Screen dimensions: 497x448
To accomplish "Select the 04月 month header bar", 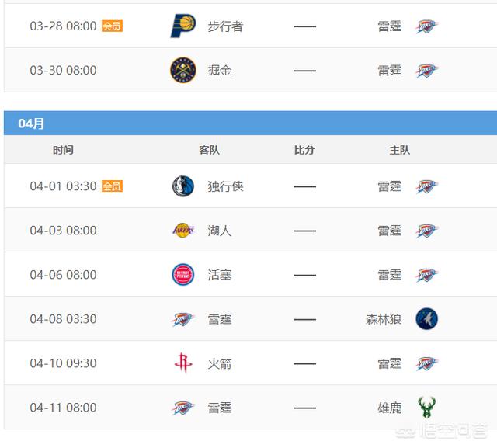I will [250, 123].
